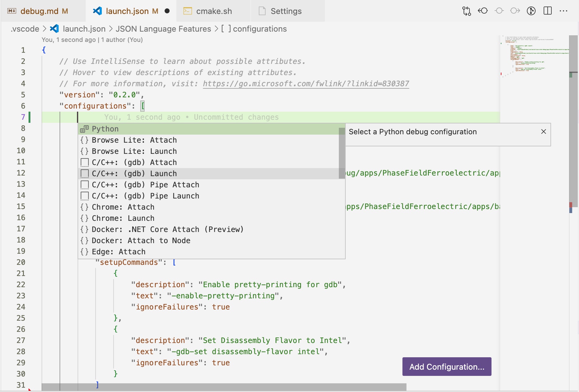Click the split editor right icon
This screenshot has width=579, height=392.
548,11
